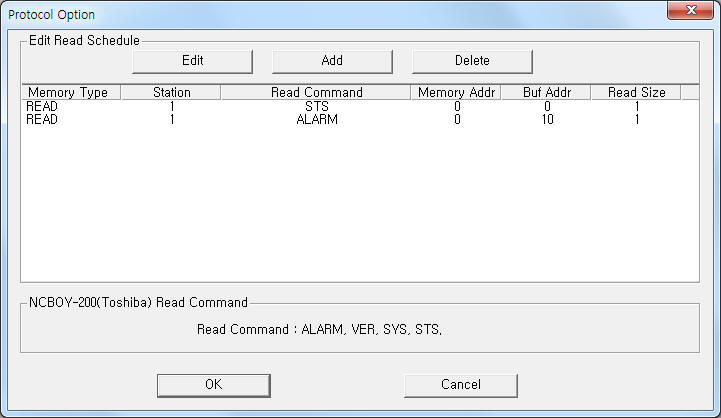The width and height of the screenshot is (721, 418).
Task: Click the Edit button
Action: point(192,60)
